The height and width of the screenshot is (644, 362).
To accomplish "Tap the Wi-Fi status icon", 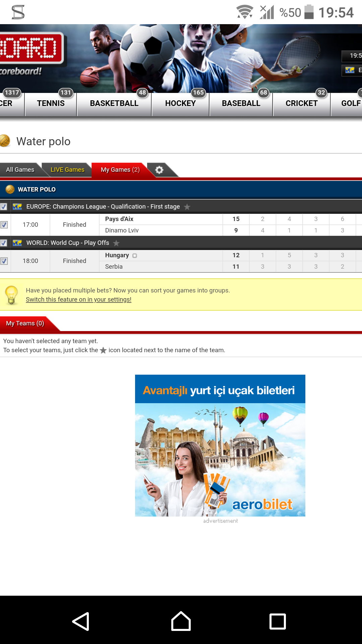I will pyautogui.click(x=245, y=12).
